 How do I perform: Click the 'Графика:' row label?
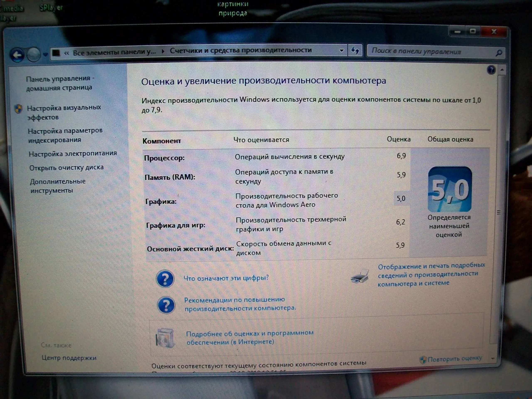(161, 202)
